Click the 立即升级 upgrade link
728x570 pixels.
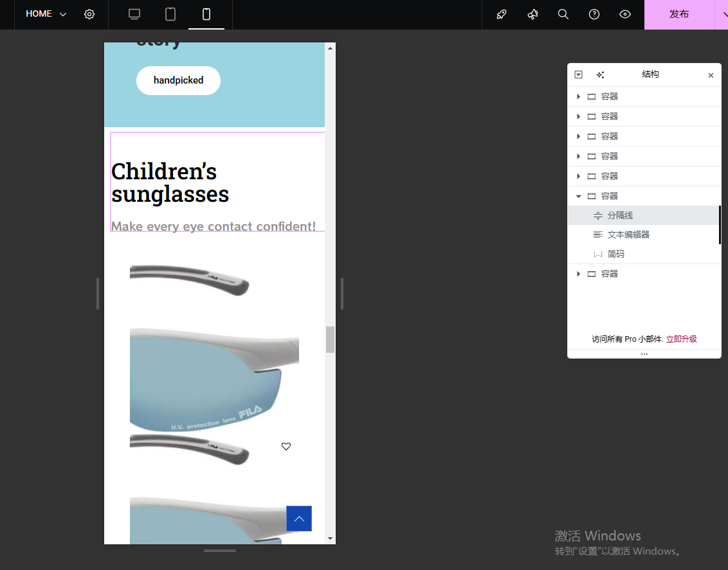click(x=681, y=339)
